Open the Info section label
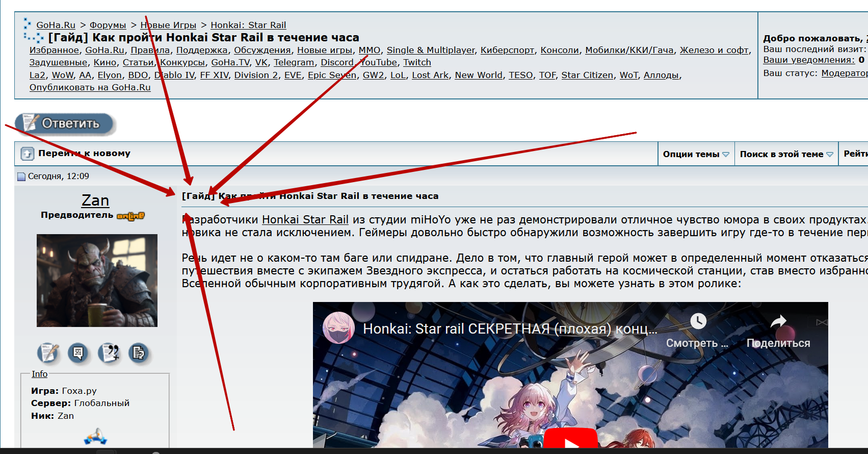Image resolution: width=868 pixels, height=454 pixels. click(39, 374)
